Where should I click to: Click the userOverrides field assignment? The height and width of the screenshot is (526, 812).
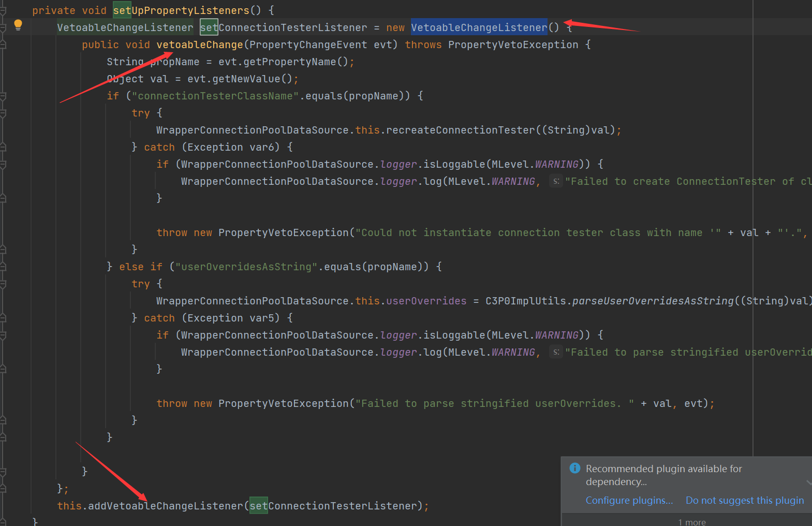click(426, 301)
